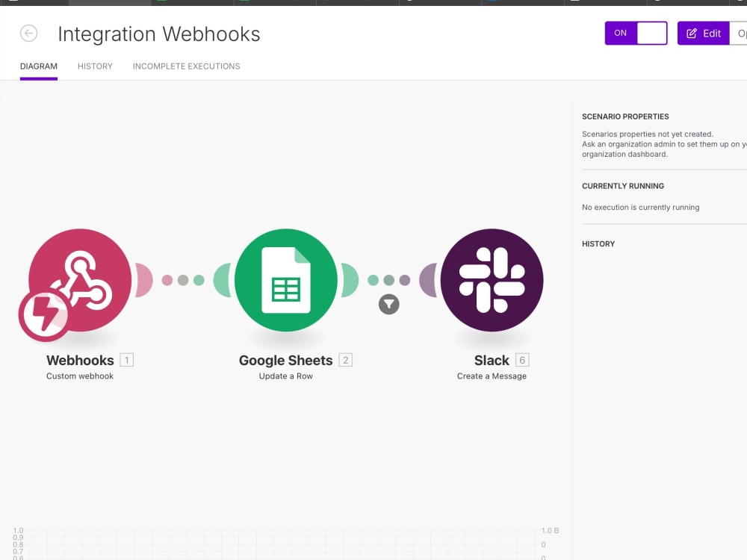The image size is (747, 560).
Task: Click the Google Sheets module number 2 badge
Action: pyautogui.click(x=345, y=360)
